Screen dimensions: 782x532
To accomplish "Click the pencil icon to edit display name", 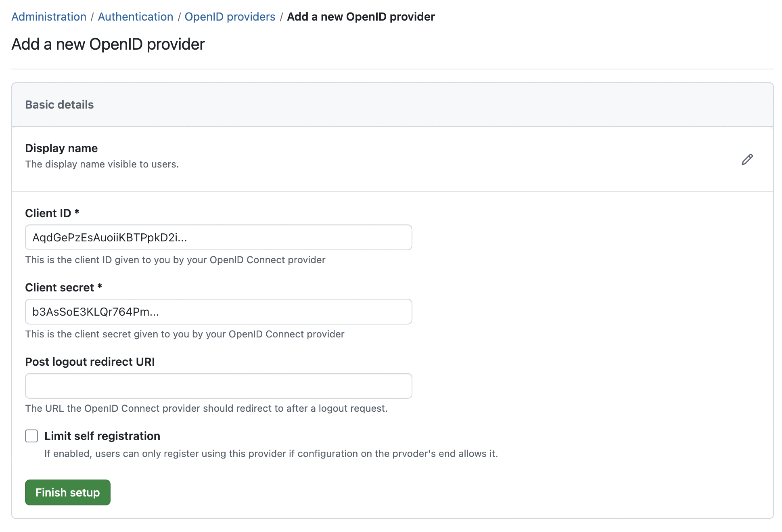I will (x=747, y=159).
